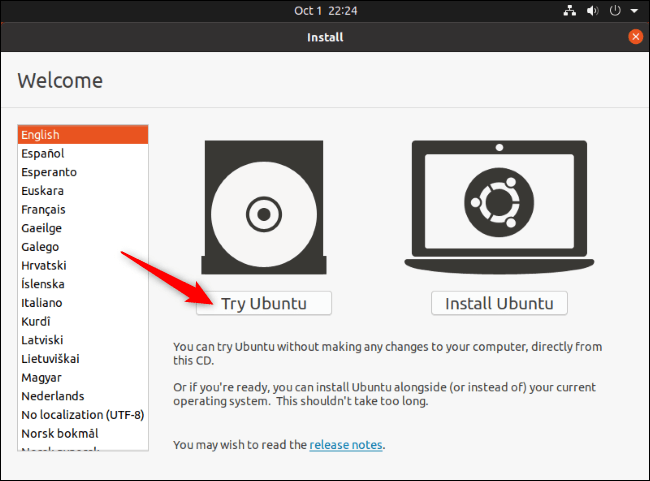Screen dimensions: 650x481
Task: Pick Norsk bokmål in the language list
Action: [83, 433]
